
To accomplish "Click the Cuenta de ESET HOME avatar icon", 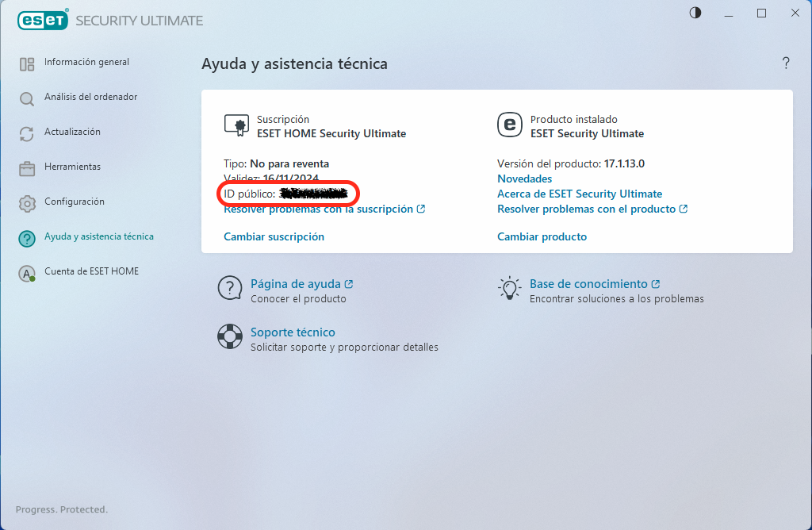I will [x=27, y=273].
